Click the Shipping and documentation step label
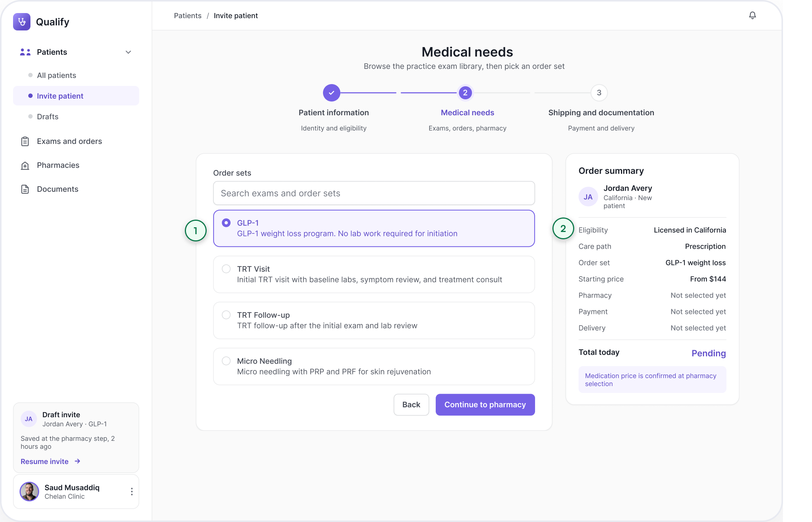This screenshot has width=812, height=522. coord(601,113)
